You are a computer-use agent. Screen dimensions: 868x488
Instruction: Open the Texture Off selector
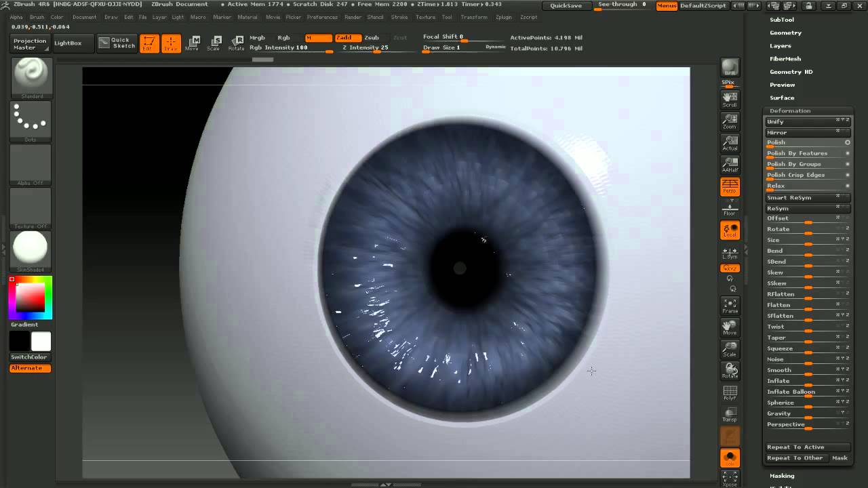pos(31,208)
